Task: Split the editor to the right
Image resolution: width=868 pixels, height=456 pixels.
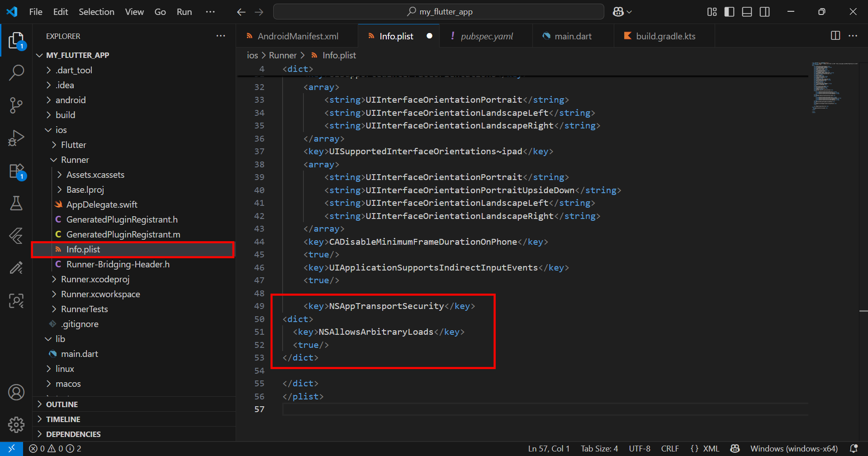Action: [x=835, y=36]
